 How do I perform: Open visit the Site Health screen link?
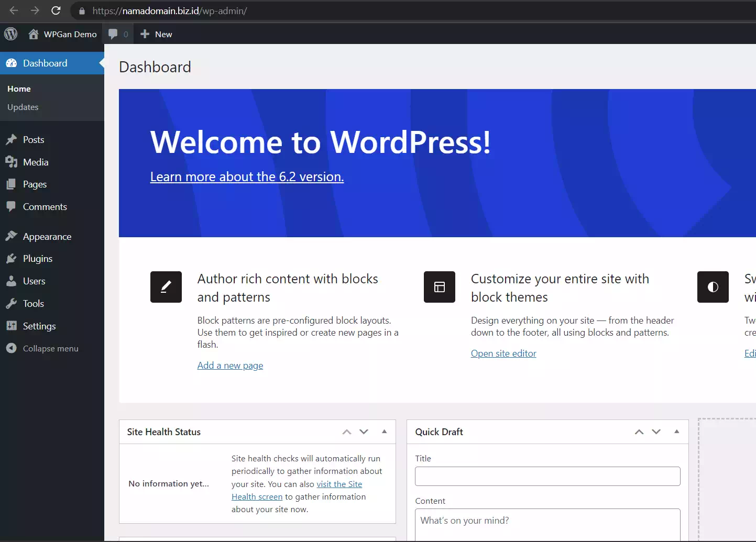(x=297, y=491)
